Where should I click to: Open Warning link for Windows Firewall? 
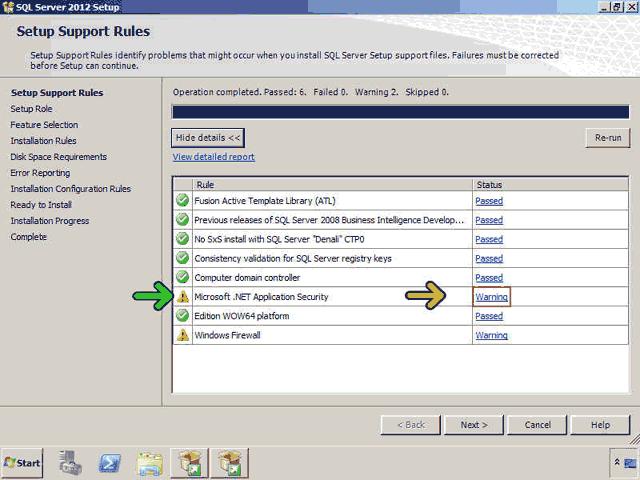tap(491, 335)
